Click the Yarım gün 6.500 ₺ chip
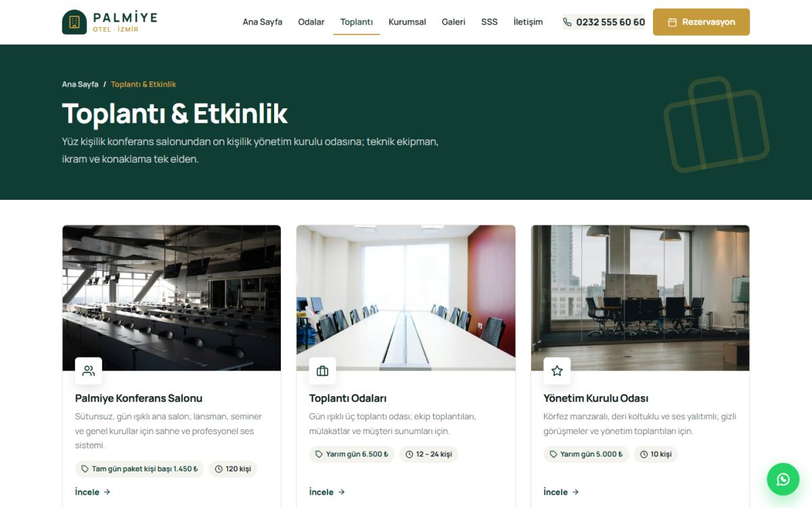 pyautogui.click(x=352, y=454)
